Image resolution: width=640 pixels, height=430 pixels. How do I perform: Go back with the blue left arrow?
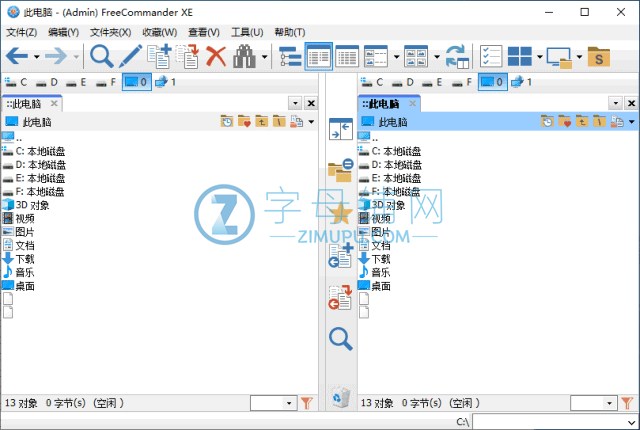coord(17,56)
